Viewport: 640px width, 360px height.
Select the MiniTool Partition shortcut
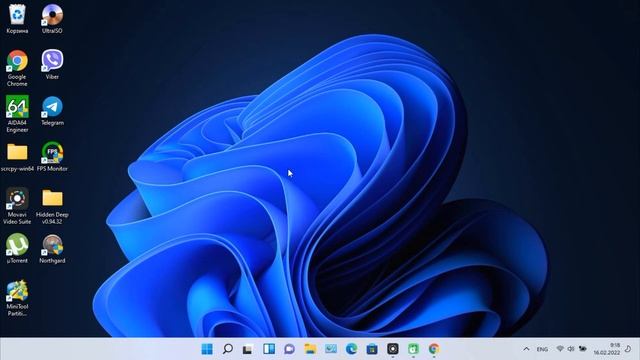coord(17,298)
